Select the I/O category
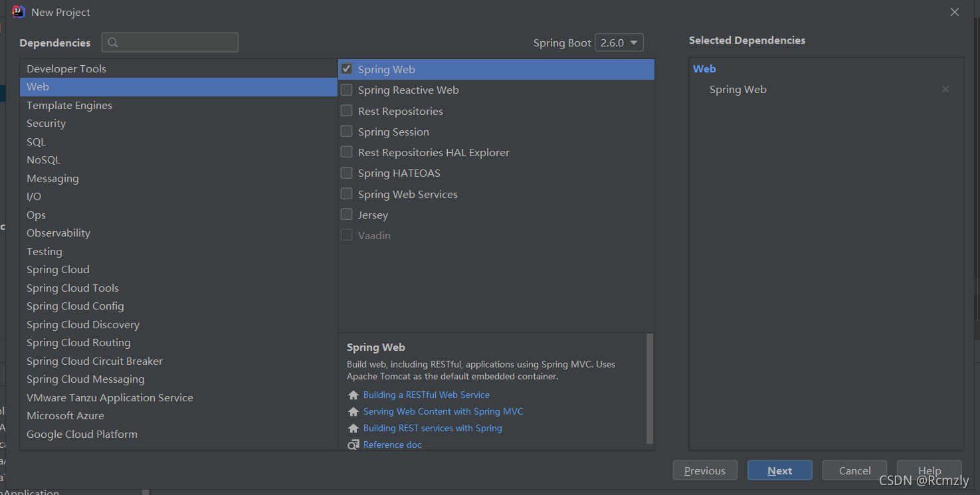This screenshot has height=495, width=980. [179, 197]
